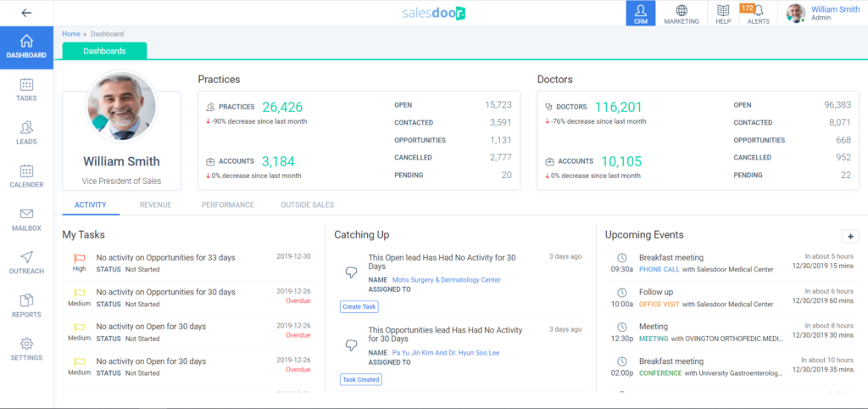The height and width of the screenshot is (409, 868).
Task: Switch to the Performance tab
Action: (x=227, y=204)
